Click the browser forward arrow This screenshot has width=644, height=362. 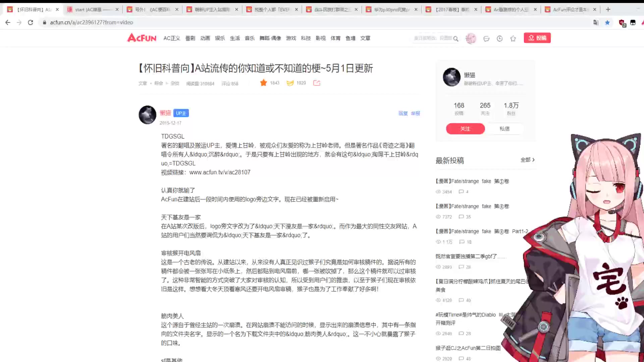(19, 22)
